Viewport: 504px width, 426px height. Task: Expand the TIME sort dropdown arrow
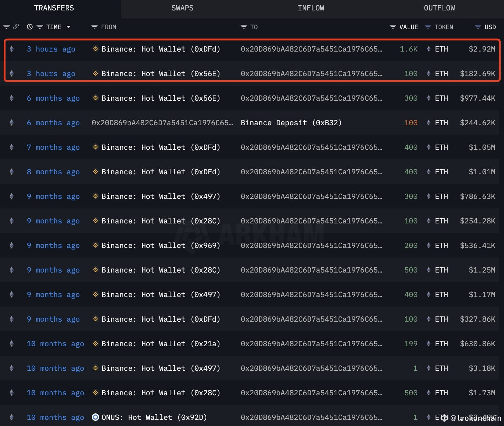(69, 27)
